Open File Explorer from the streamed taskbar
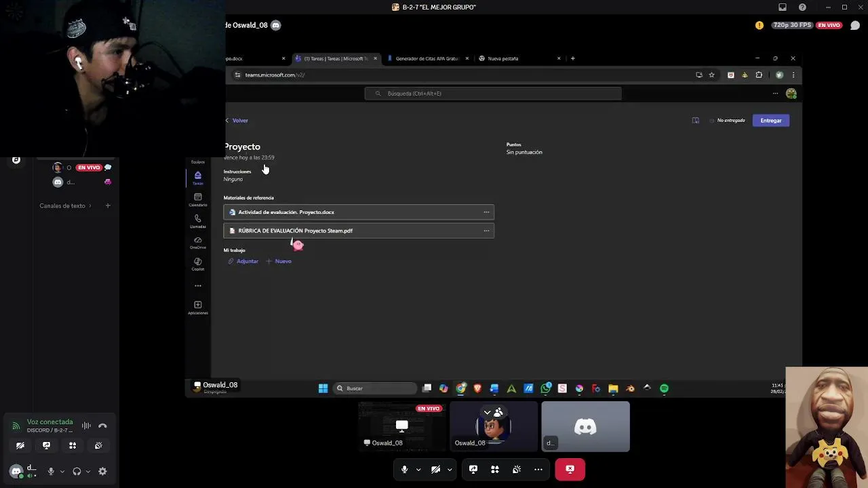 coord(613,388)
